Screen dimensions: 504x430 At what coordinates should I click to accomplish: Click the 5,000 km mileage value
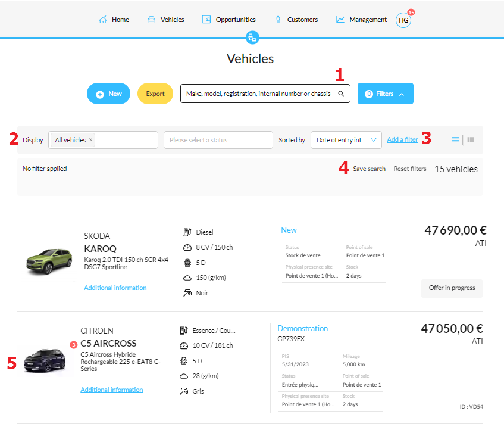353,364
